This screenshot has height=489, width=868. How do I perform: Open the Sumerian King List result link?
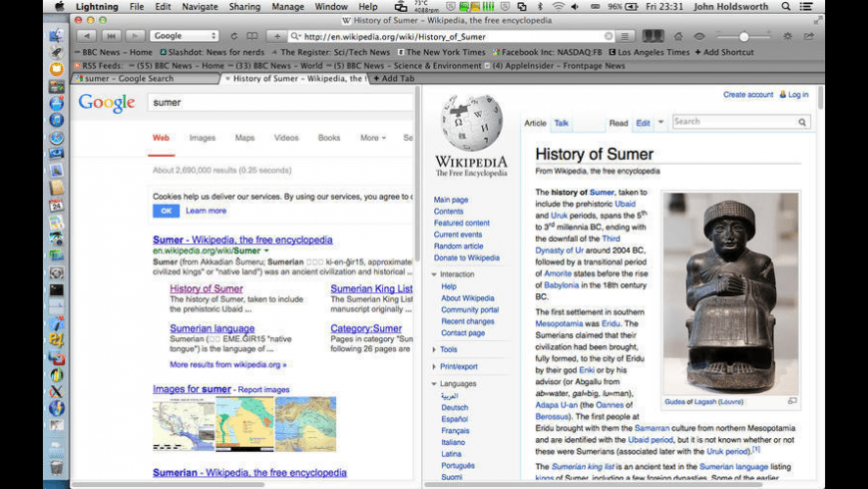[371, 288]
